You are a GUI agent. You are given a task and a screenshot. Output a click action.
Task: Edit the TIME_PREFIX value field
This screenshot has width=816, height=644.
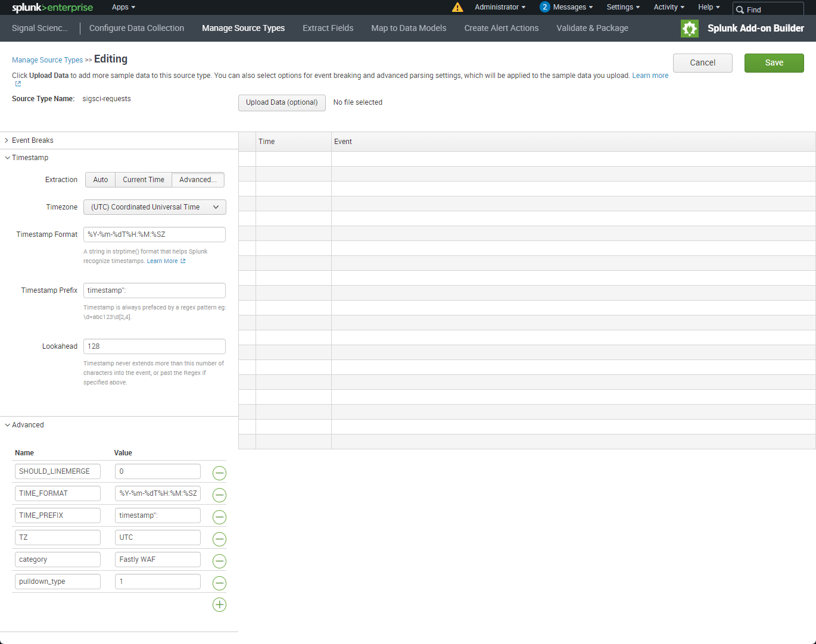[158, 515]
